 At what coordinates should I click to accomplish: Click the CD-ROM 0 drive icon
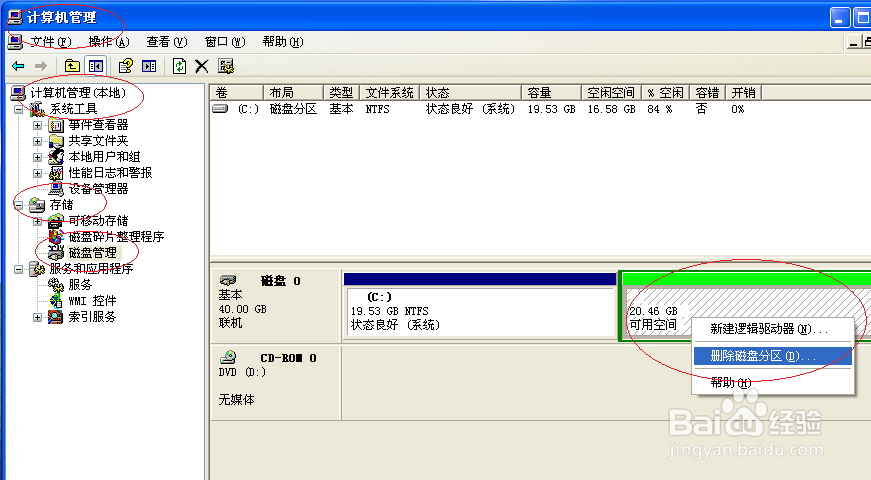[228, 357]
